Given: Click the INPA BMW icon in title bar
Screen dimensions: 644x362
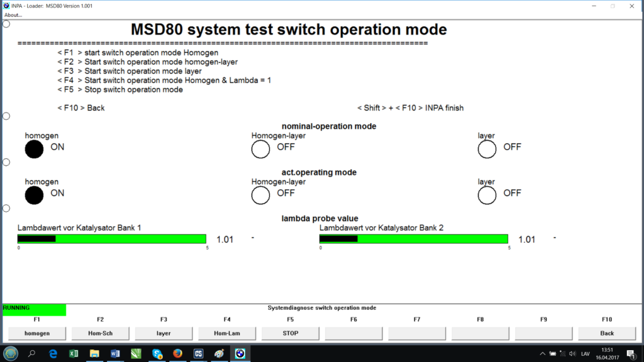Looking at the screenshot, I should coord(6,6).
